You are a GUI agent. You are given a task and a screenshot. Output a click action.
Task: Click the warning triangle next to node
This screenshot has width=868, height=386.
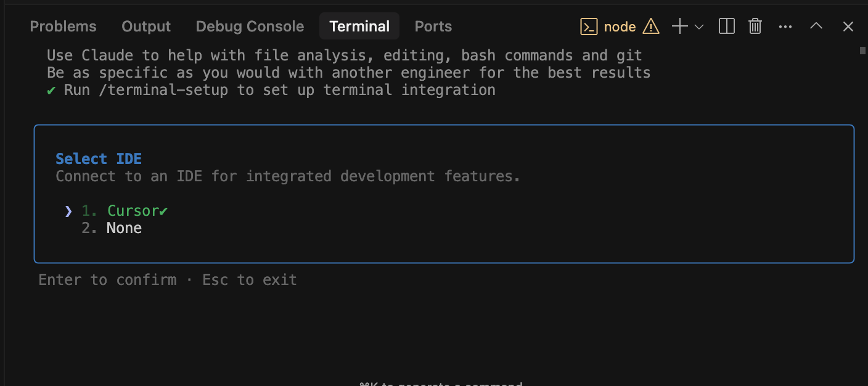[651, 27]
